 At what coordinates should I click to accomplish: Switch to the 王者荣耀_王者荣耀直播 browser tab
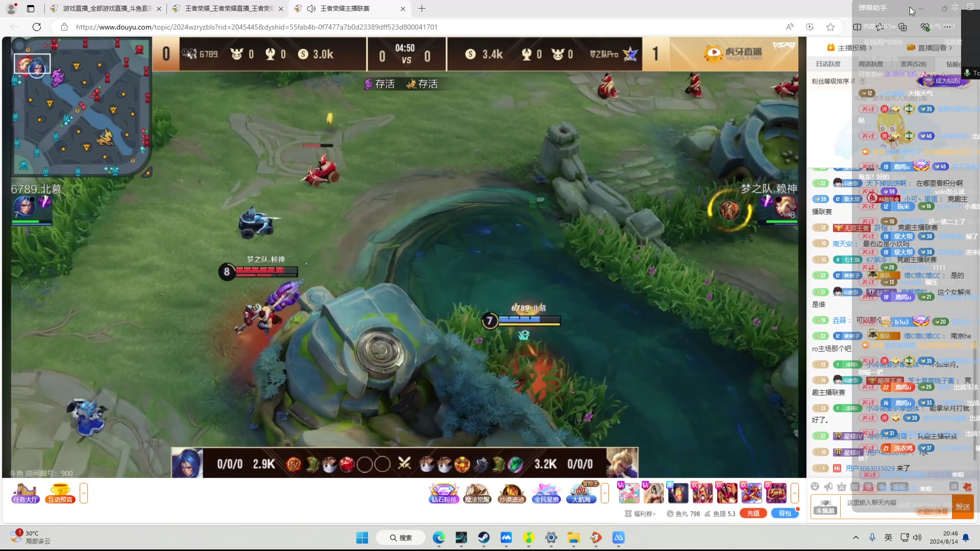[228, 8]
